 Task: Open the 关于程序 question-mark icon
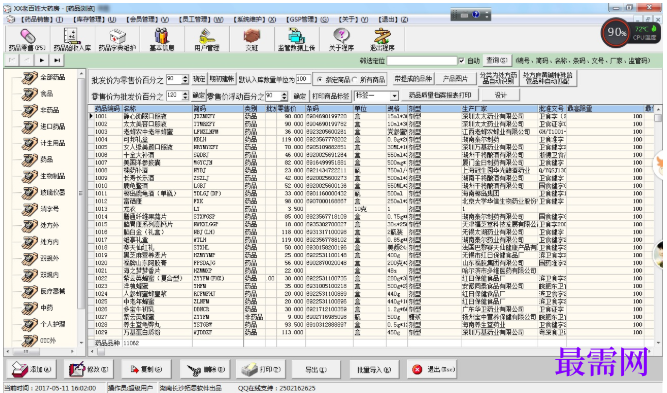342,39
